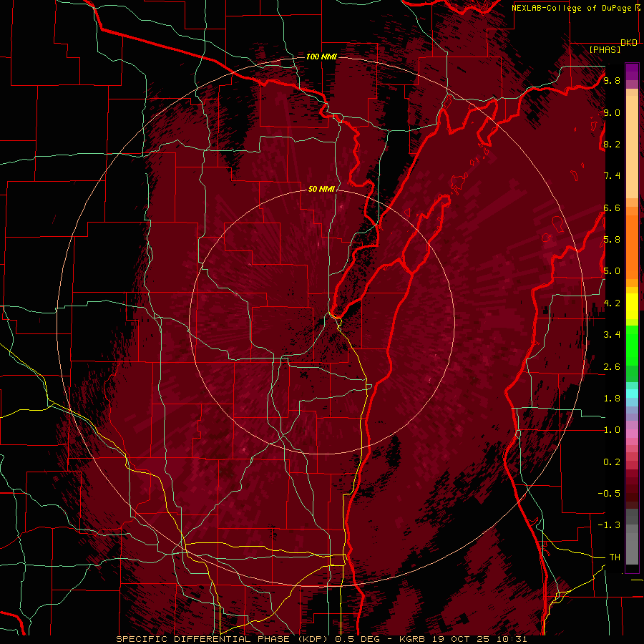Pick the bright green band of the color bar
Viewport: 644px width, 644px height.
tap(632, 346)
